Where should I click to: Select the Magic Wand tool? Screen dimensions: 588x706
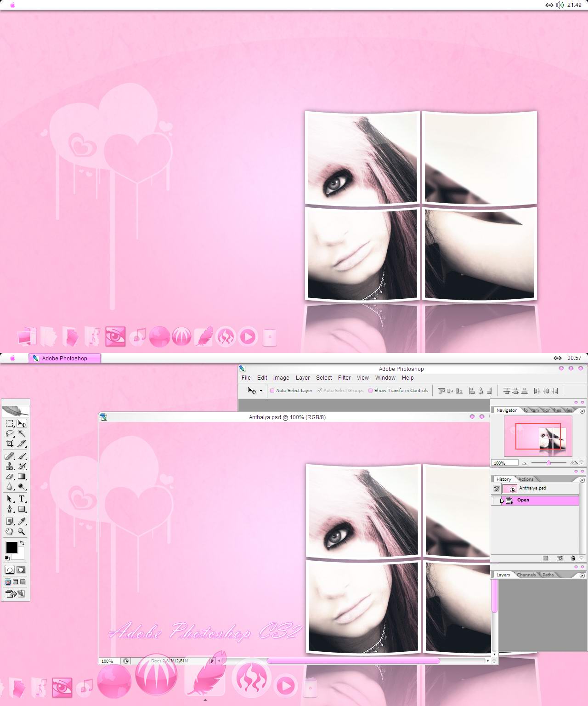22,433
